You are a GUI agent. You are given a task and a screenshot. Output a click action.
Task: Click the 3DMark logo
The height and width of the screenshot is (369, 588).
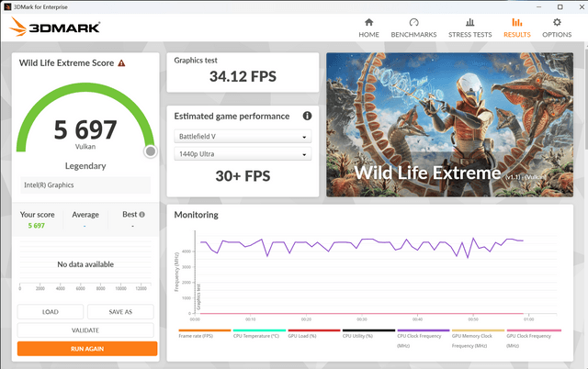pyautogui.click(x=55, y=27)
